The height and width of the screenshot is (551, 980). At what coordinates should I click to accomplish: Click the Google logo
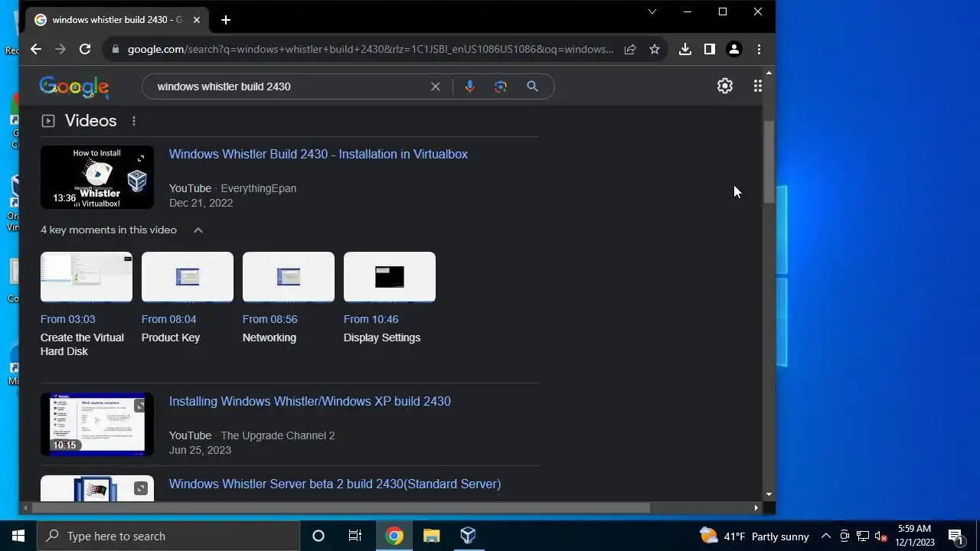[74, 87]
